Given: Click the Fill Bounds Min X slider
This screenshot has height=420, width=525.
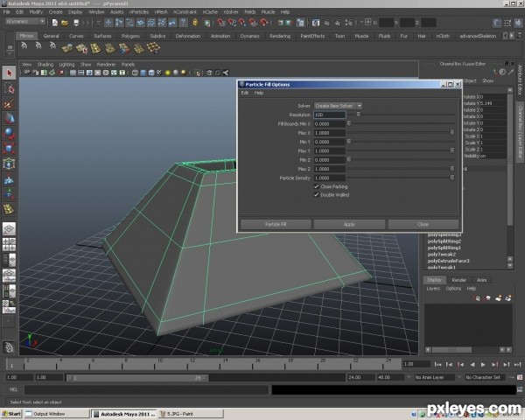Looking at the screenshot, I should [349, 123].
